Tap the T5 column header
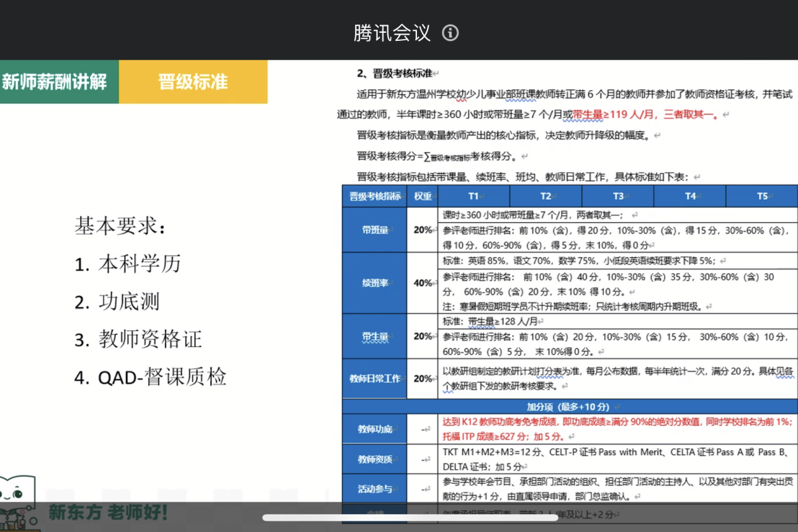798x532 pixels. tap(762, 196)
